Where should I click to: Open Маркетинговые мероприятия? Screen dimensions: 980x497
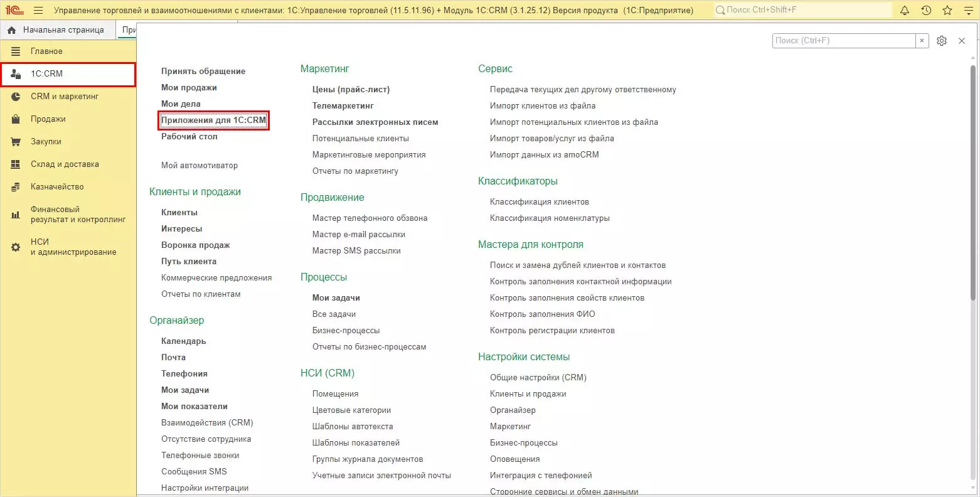369,155
